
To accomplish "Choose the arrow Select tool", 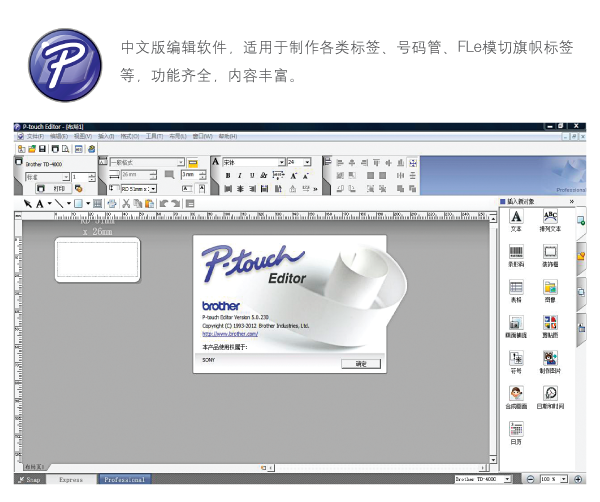I will (x=28, y=204).
